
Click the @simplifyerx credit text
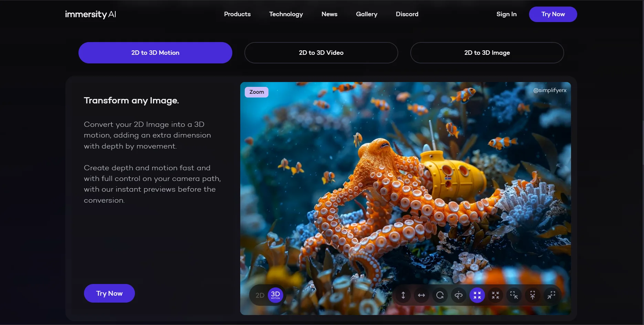click(550, 90)
